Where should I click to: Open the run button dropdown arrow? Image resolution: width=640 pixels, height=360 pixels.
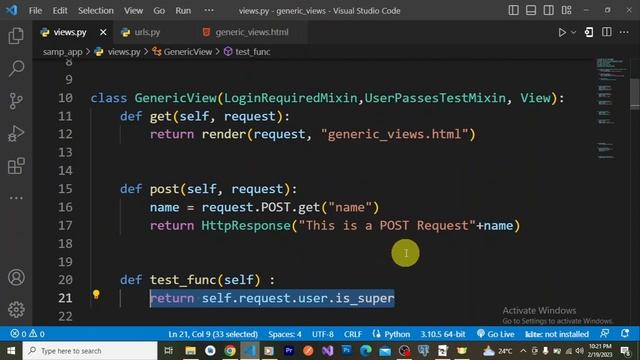tap(573, 32)
